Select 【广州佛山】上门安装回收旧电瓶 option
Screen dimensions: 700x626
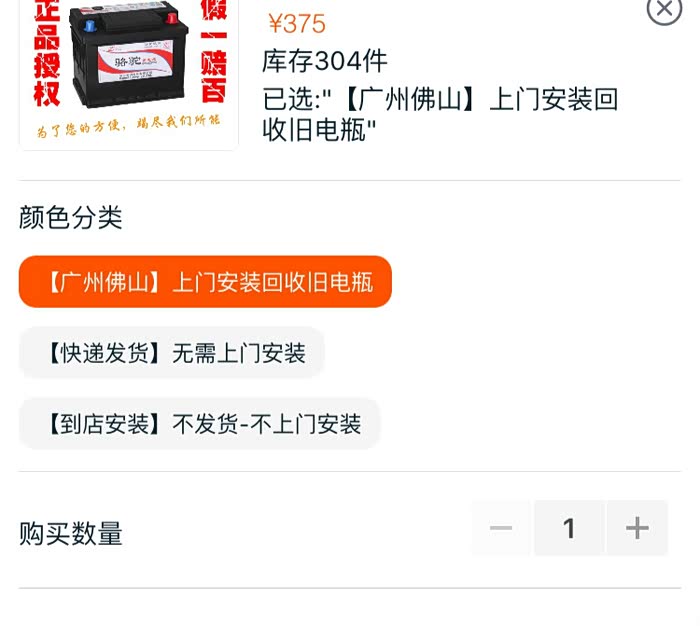coord(205,282)
